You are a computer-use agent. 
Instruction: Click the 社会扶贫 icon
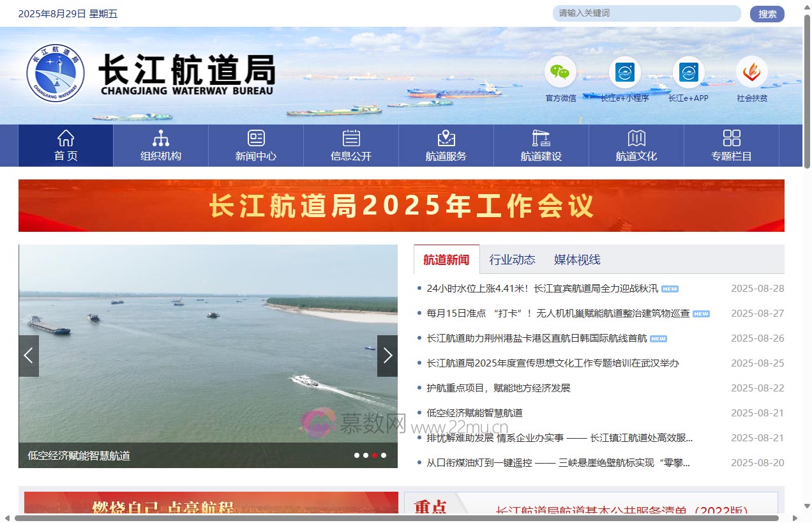(x=752, y=72)
